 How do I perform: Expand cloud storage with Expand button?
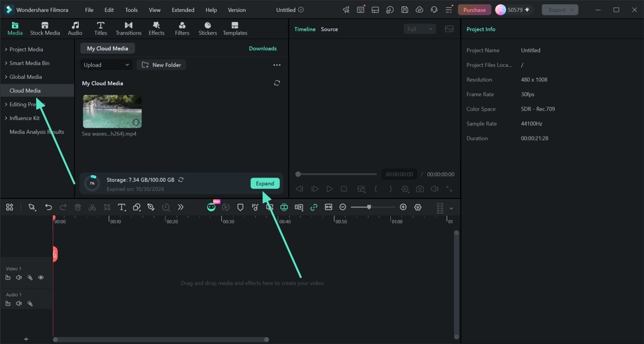(265, 183)
